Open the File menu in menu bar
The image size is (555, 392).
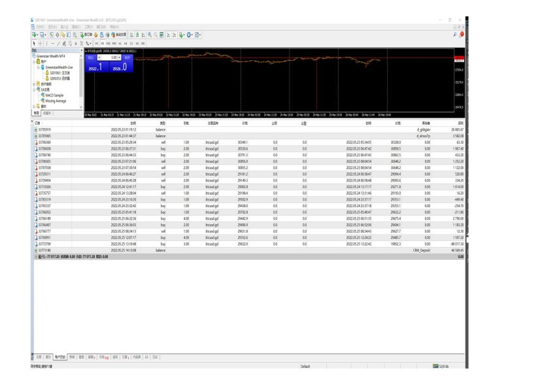tap(40, 27)
